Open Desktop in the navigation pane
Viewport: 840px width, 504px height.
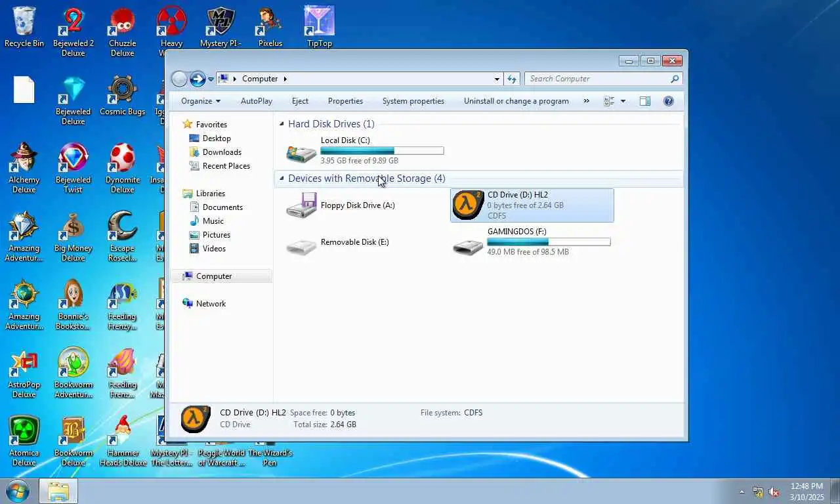coord(217,138)
